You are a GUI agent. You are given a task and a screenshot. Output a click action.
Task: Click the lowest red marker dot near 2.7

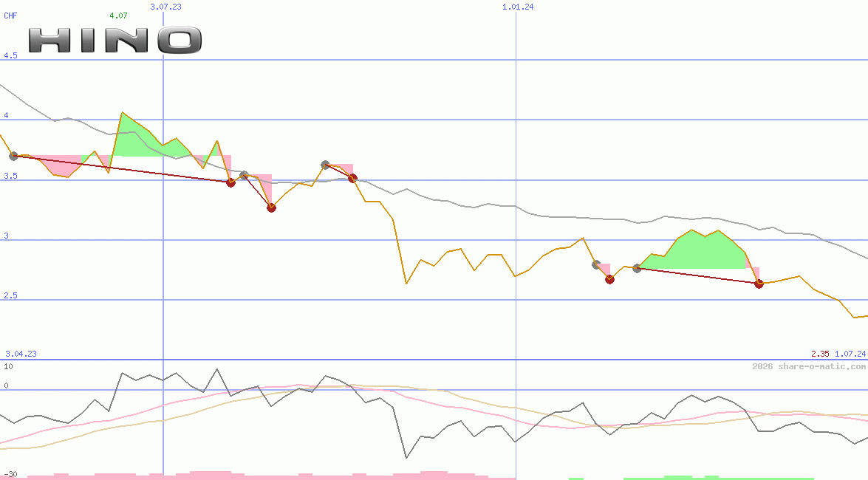click(609, 279)
